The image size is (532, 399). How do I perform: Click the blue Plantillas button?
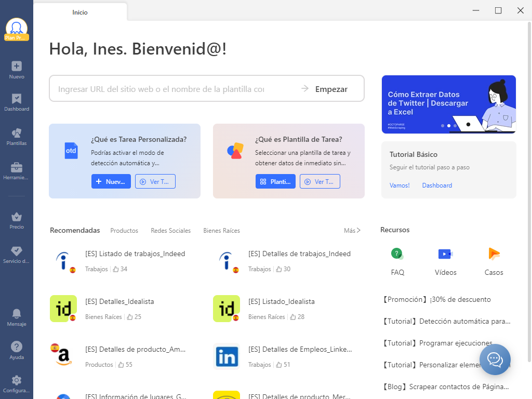(275, 181)
